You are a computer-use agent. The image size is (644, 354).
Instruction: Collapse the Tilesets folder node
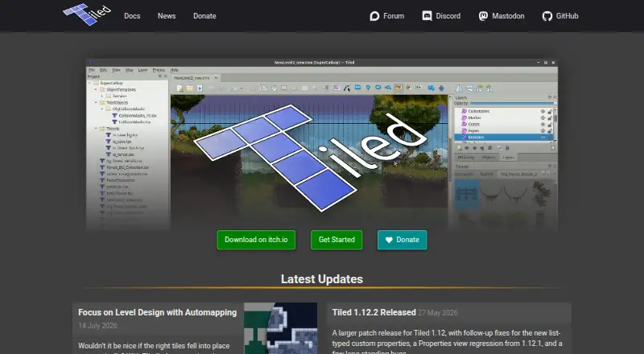(x=97, y=129)
